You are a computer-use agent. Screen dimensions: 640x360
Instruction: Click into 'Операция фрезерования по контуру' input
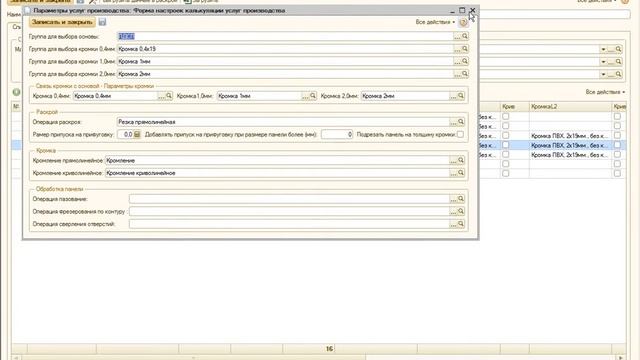pyautogui.click(x=289, y=211)
